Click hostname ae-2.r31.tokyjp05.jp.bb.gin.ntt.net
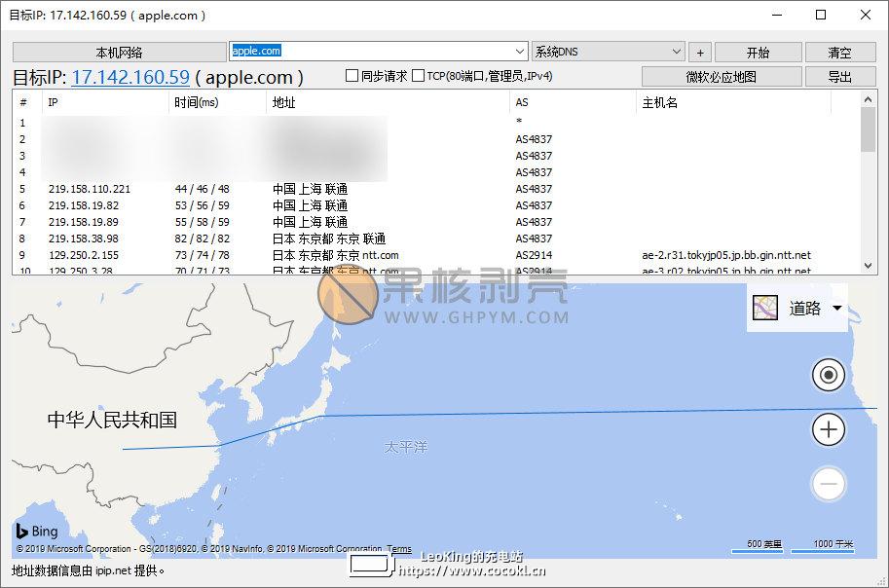The image size is (889, 588). (x=726, y=255)
